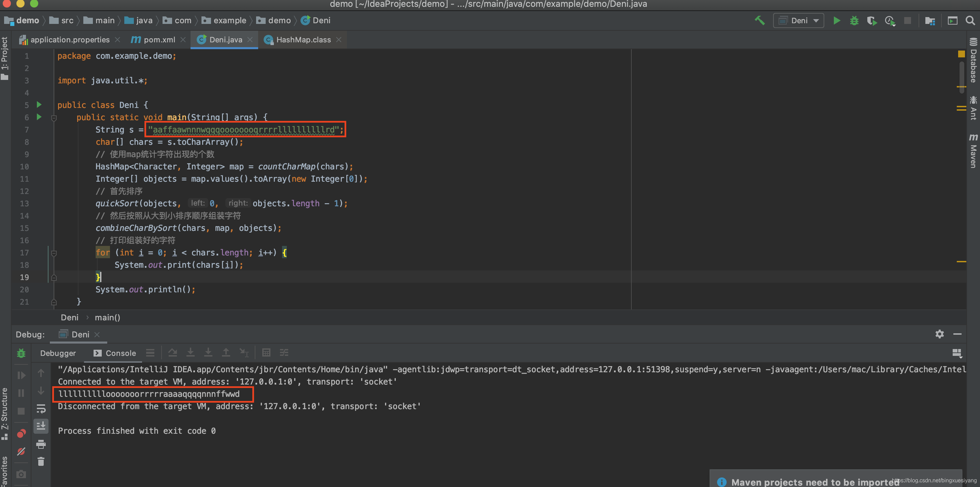Click 'src' in navigation breadcrumb
980x487 pixels.
61,20
